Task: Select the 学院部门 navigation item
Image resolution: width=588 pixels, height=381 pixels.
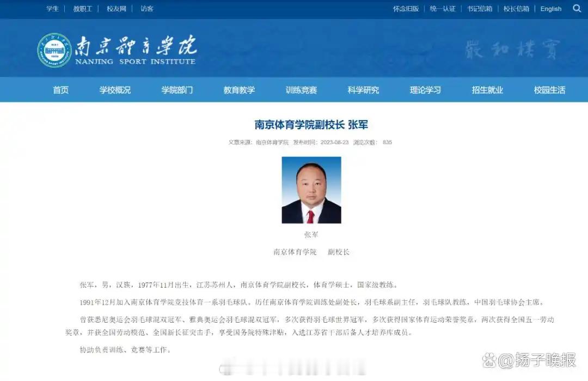Action: [177, 90]
